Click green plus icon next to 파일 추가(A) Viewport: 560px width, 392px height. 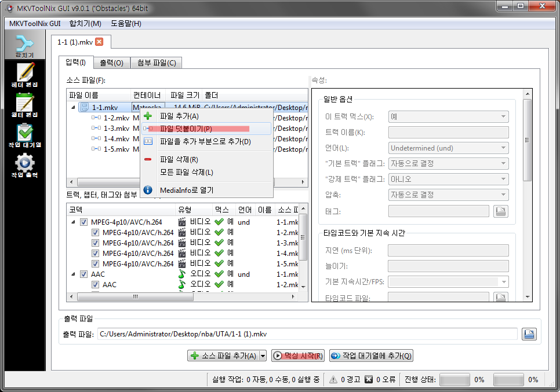pos(148,116)
